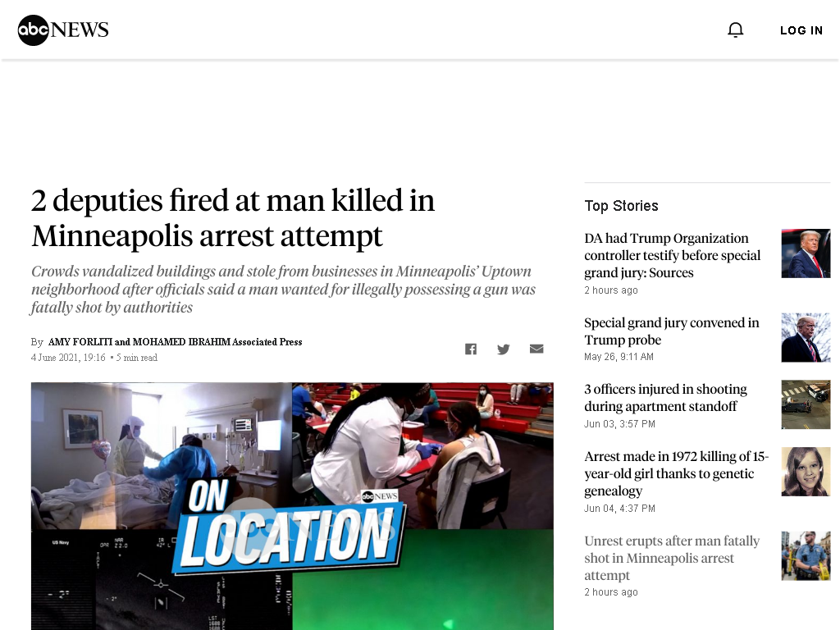Open the notifications bell

point(736,30)
